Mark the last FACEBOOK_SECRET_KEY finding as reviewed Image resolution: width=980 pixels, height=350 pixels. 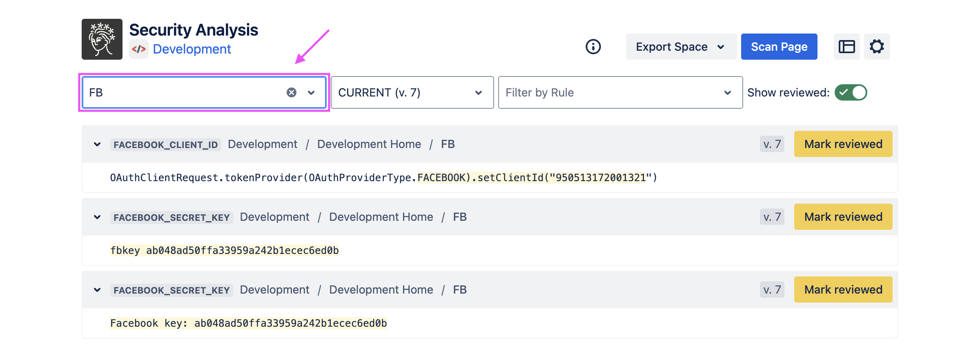(x=843, y=289)
